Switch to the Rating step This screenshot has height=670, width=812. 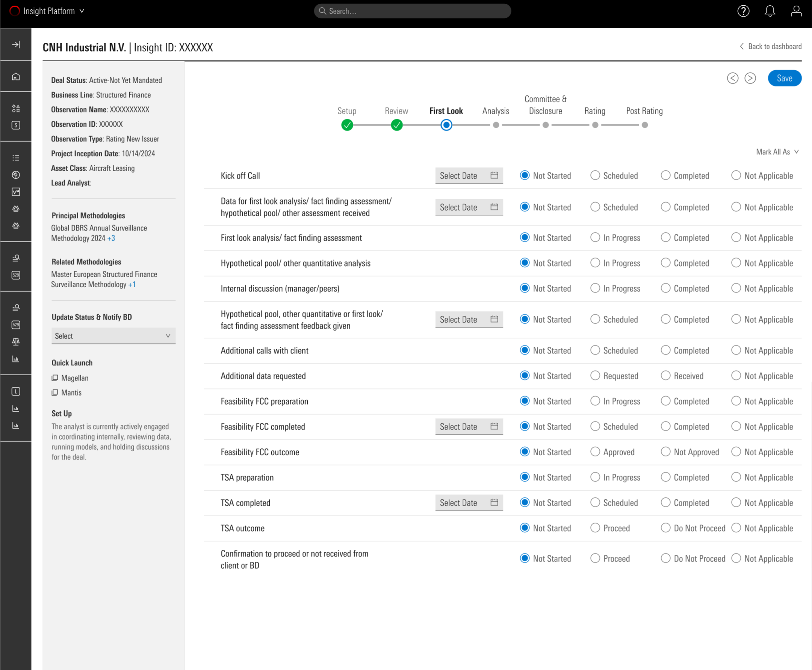tap(595, 111)
